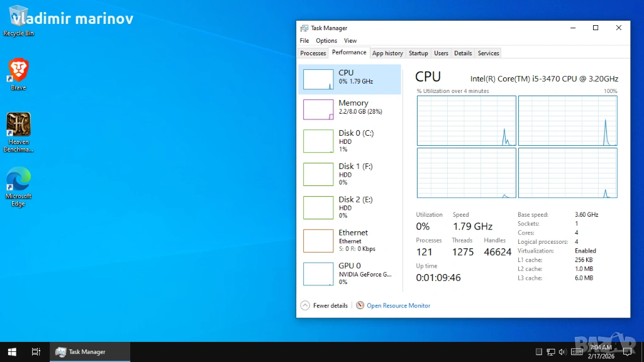Open the View menu

coord(350,41)
